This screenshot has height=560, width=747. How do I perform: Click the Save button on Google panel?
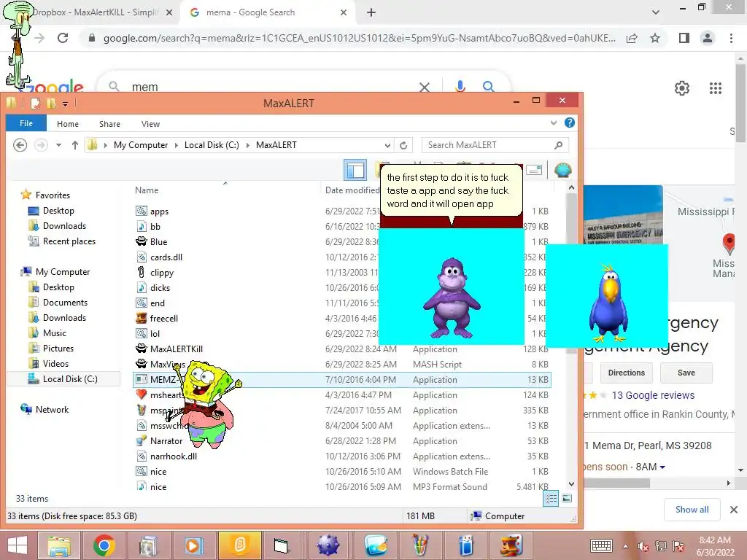pyautogui.click(x=686, y=373)
